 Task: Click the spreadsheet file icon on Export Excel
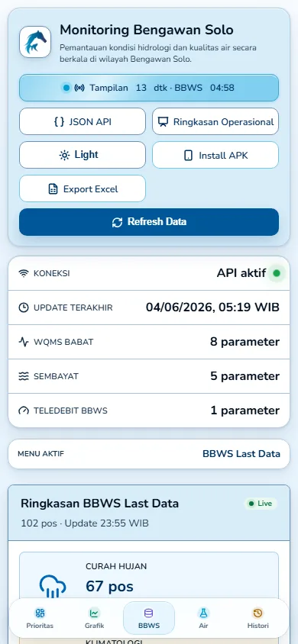tap(53, 189)
